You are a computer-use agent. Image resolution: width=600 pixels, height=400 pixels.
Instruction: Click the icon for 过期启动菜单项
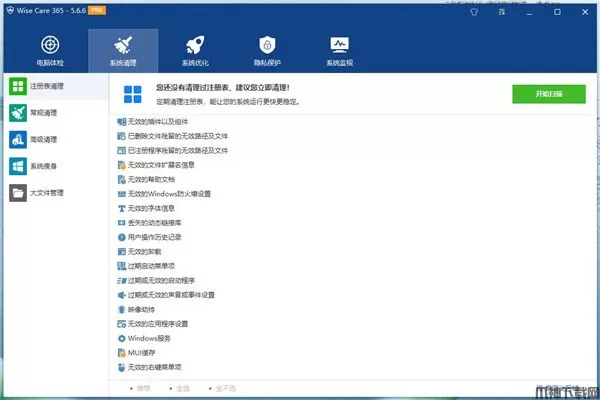point(121,266)
